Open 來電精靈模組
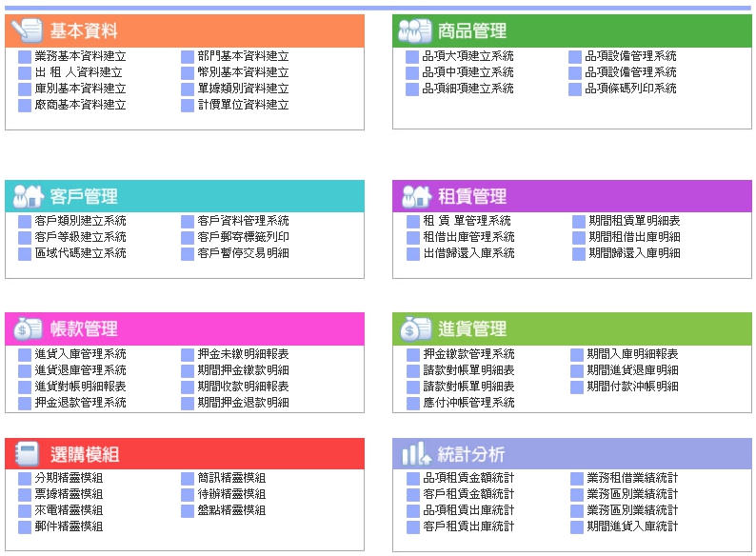756x556 pixels. tap(69, 510)
